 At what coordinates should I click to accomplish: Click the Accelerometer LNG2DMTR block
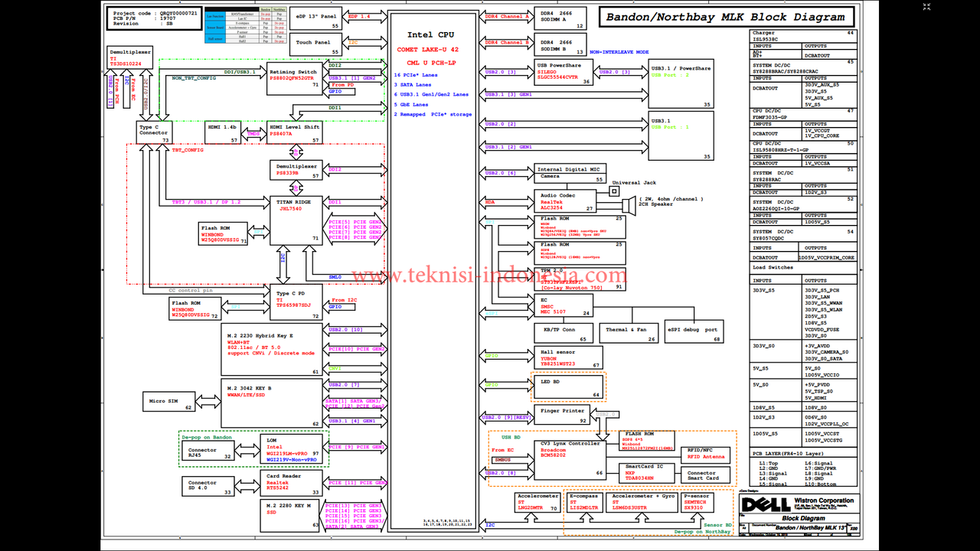point(537,502)
